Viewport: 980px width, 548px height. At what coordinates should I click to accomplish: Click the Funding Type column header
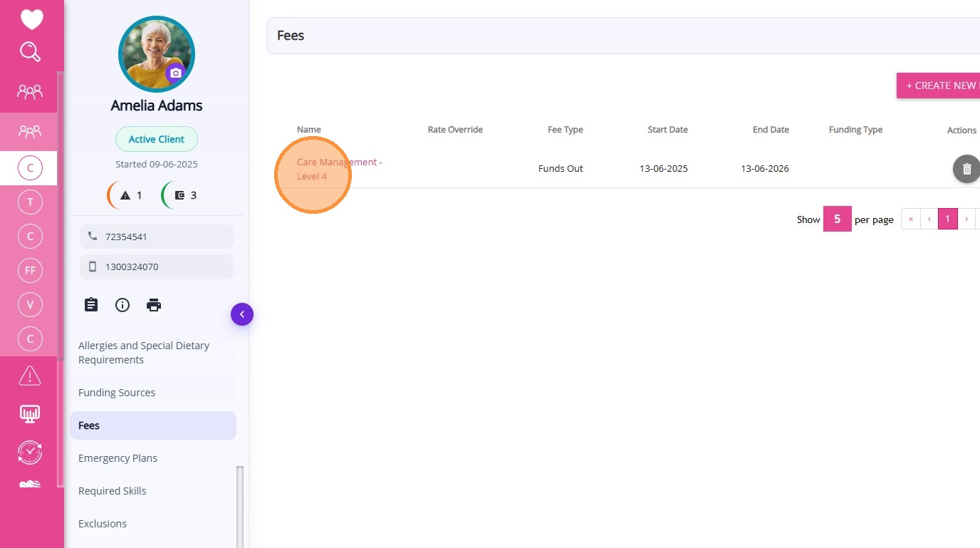tap(855, 130)
